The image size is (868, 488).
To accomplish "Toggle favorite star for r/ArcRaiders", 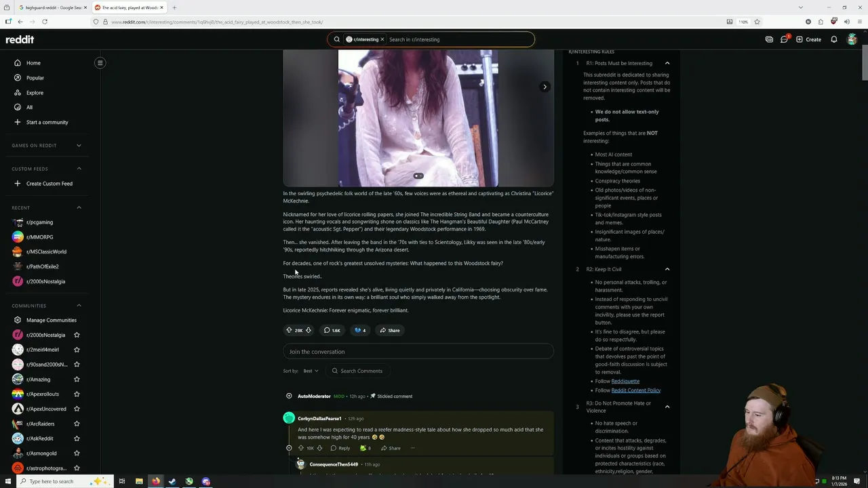I will (77, 424).
